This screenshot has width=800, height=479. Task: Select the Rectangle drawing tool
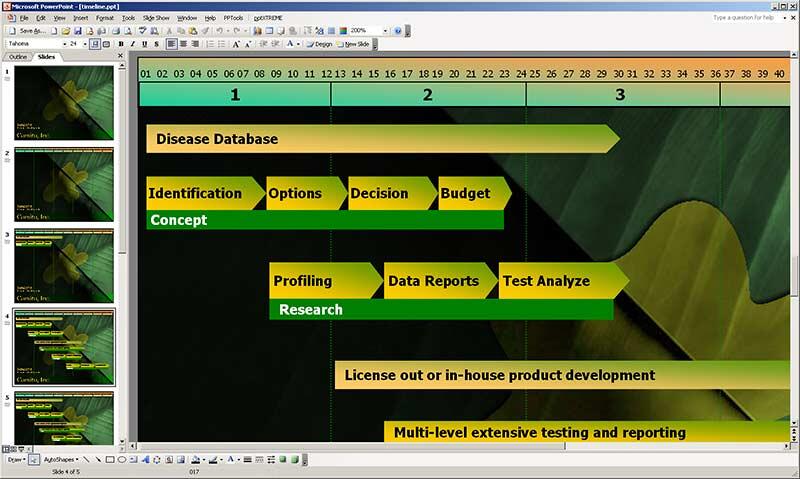[x=110, y=460]
